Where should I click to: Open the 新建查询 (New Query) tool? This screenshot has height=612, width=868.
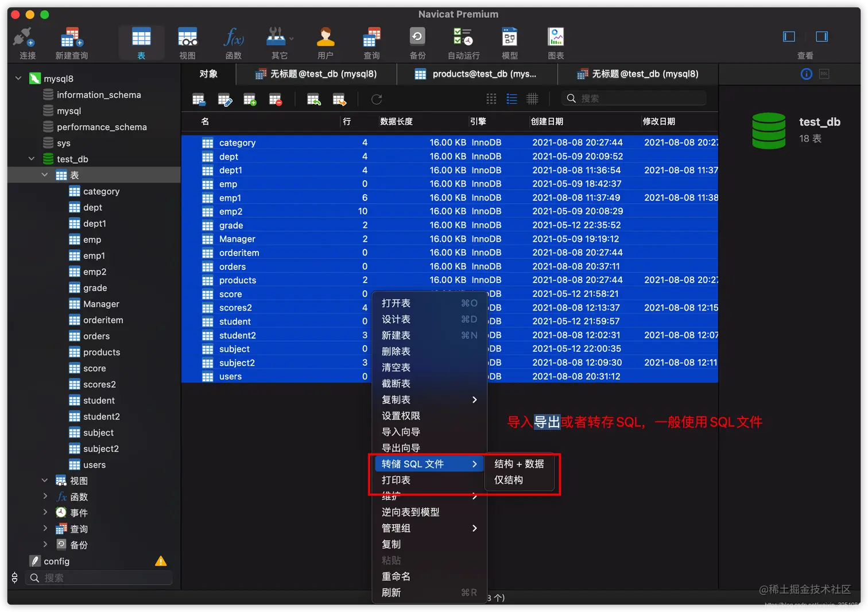(x=71, y=40)
